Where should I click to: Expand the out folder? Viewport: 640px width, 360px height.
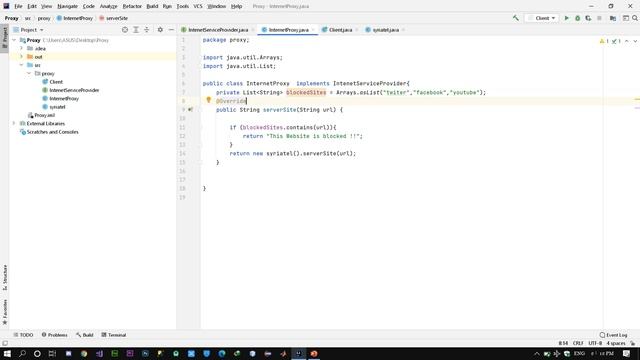pyautogui.click(x=22, y=57)
